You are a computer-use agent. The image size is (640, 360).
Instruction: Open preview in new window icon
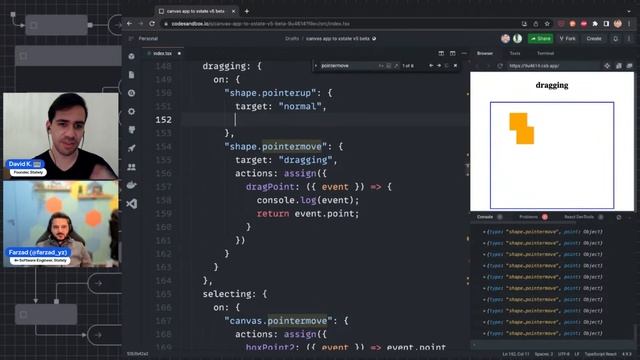[629, 66]
